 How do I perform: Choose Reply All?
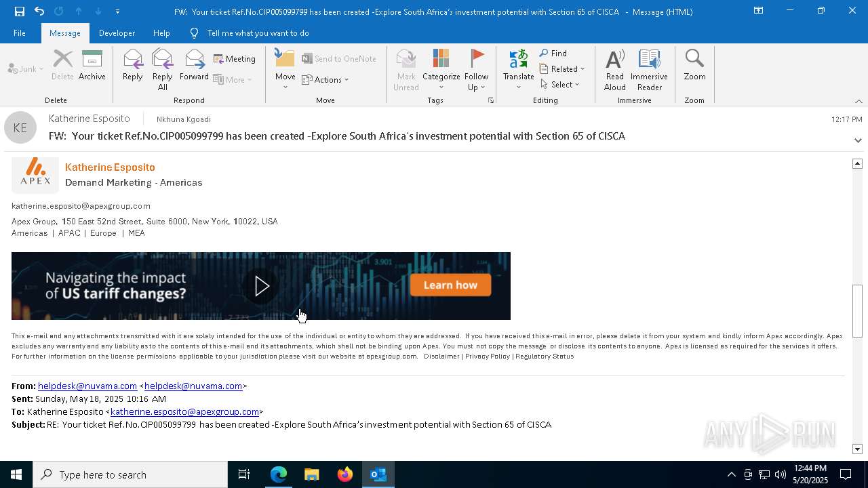(x=162, y=70)
